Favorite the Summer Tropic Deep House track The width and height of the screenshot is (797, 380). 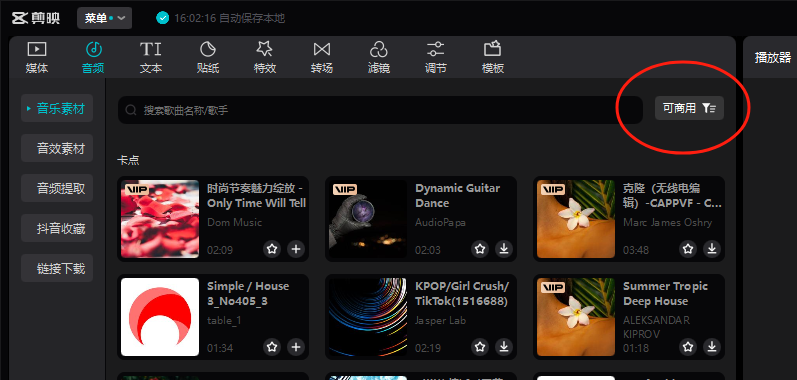click(x=688, y=347)
